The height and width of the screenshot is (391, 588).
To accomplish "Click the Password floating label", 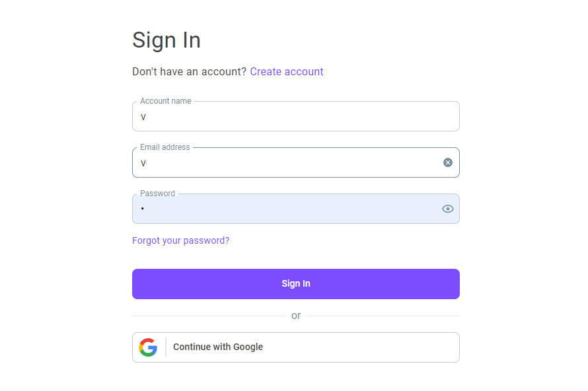I will [157, 194].
